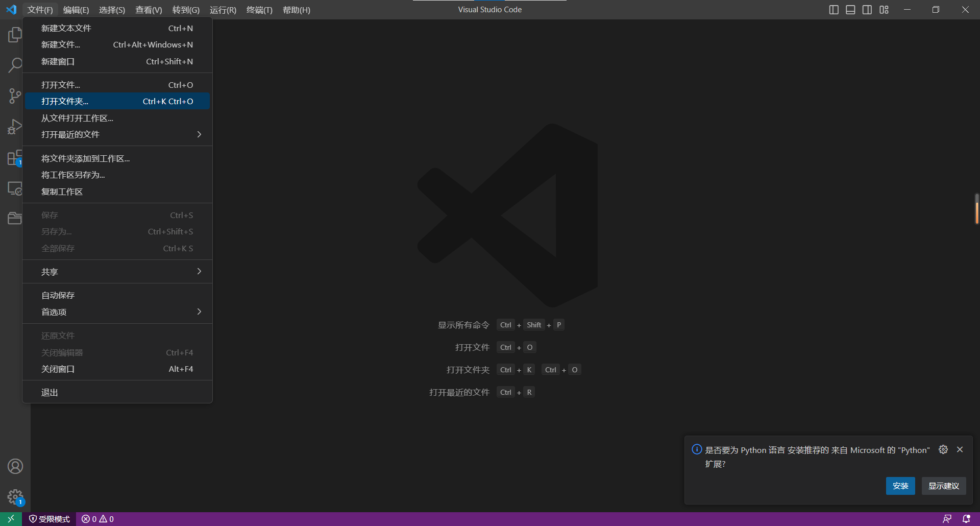Screen dimensions: 980x526
Task: Open the folder-shaped project manager icon
Action: (x=15, y=219)
